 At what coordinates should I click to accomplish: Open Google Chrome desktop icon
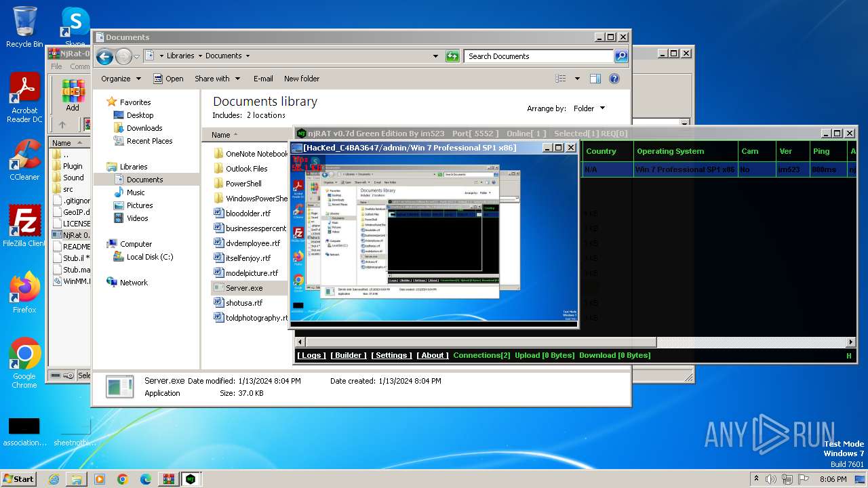pos(24,363)
